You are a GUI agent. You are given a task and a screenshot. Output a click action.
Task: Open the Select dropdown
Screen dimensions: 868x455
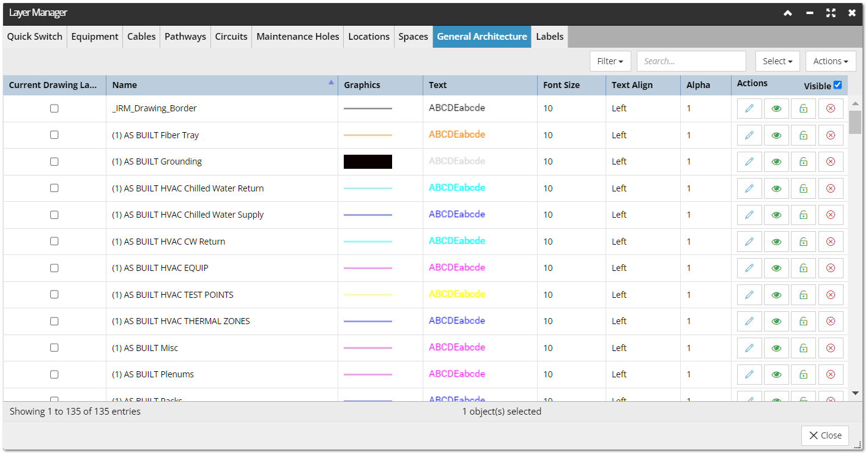(x=777, y=61)
